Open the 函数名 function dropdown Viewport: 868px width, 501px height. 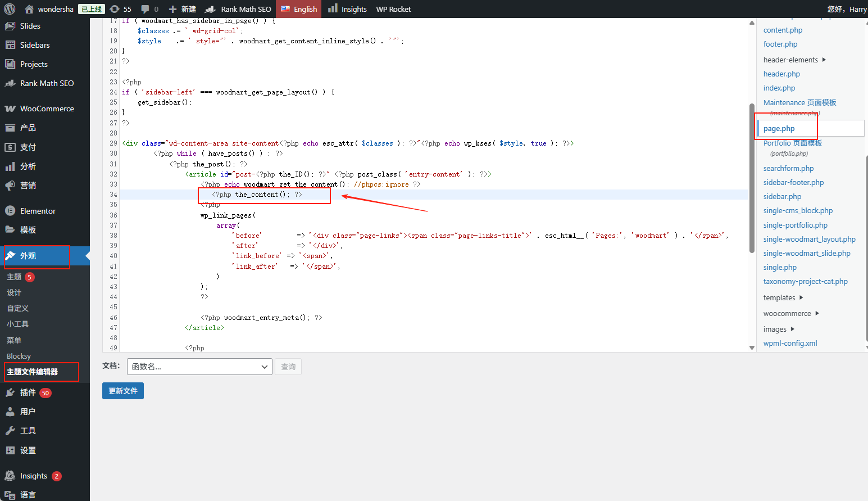click(199, 367)
